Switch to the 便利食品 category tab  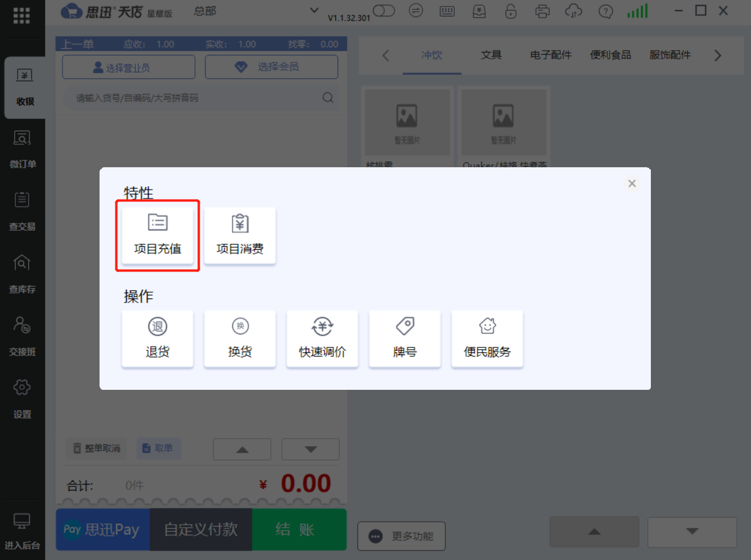(611, 55)
